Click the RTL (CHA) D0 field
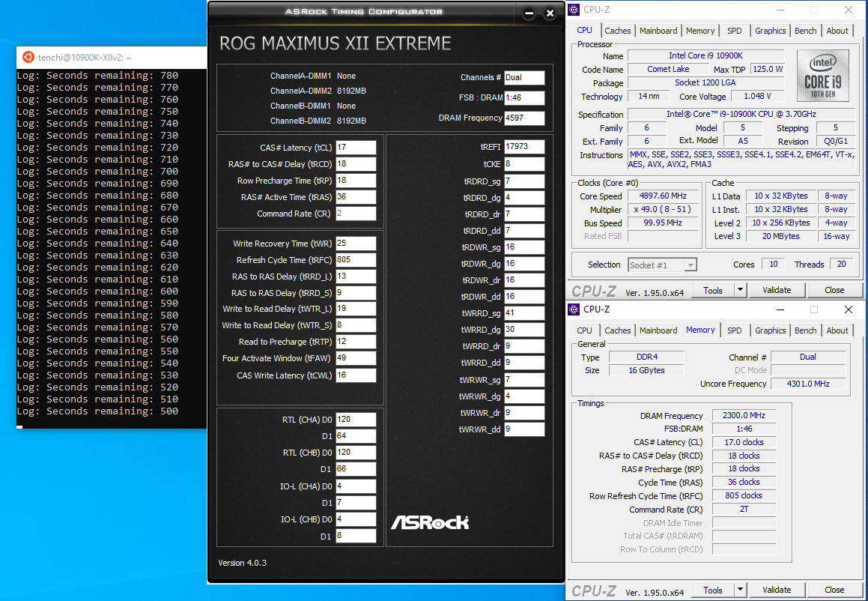Viewport: 868px width, 601px height. (x=356, y=420)
